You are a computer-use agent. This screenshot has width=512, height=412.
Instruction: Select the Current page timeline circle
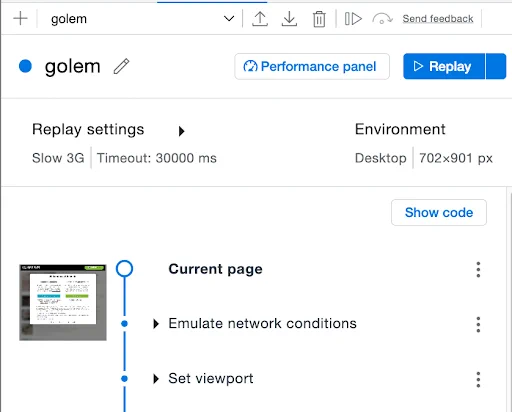tap(124, 269)
